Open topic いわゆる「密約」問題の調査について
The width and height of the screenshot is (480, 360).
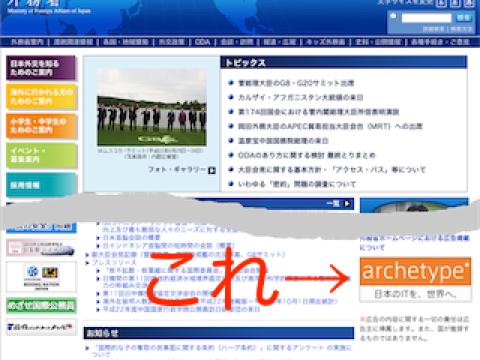coord(297,184)
